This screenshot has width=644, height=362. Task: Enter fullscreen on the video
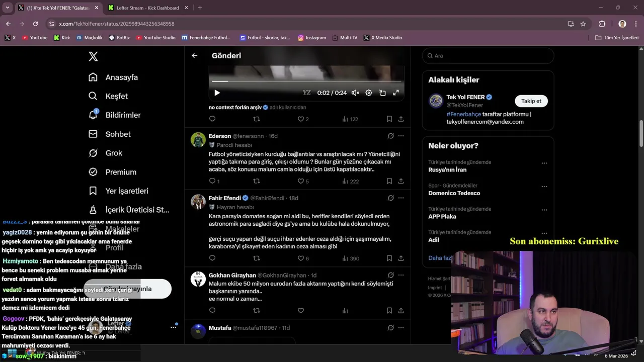pyautogui.click(x=396, y=93)
